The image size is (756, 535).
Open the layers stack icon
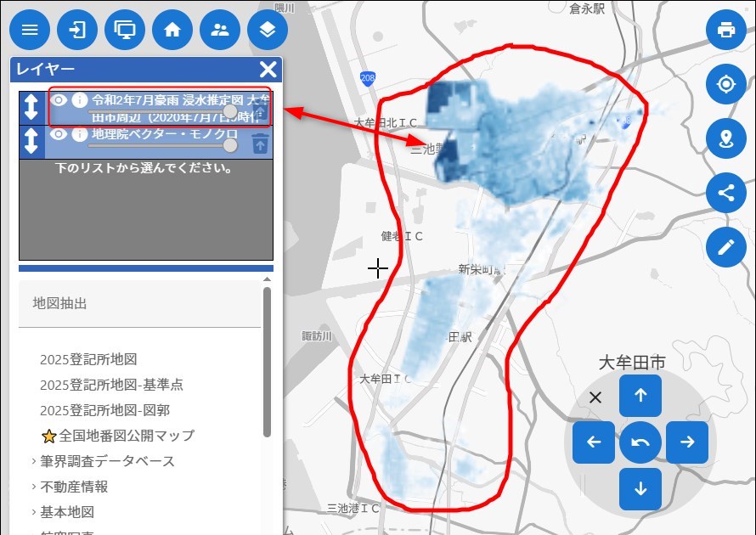click(268, 31)
